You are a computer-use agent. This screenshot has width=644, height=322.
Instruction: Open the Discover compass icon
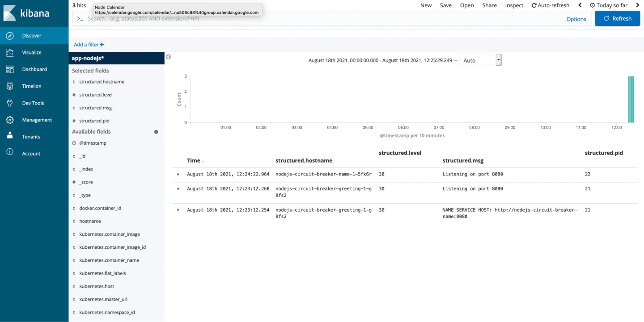10,36
